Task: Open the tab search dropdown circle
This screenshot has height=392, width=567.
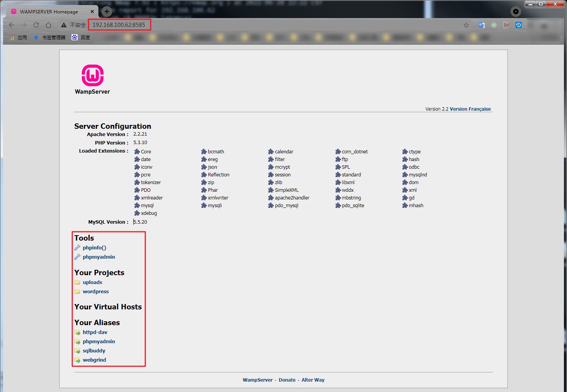Action: (x=516, y=12)
